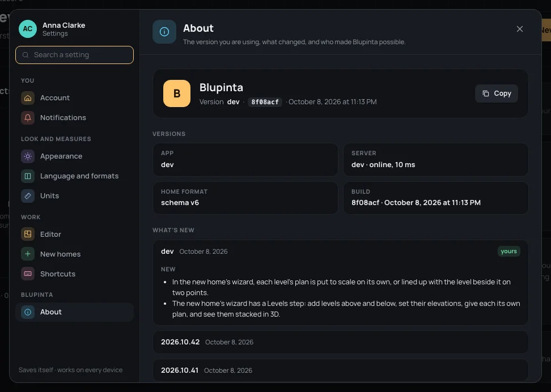Open New homes settings
The image size is (551, 392).
click(x=74, y=254)
